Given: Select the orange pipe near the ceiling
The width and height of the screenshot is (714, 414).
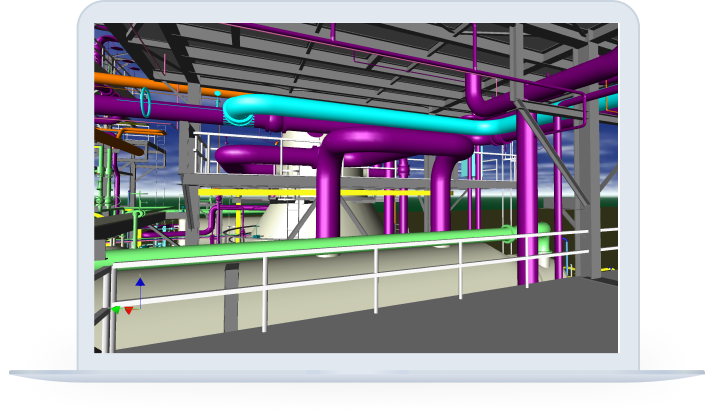Looking at the screenshot, I should (120, 76).
